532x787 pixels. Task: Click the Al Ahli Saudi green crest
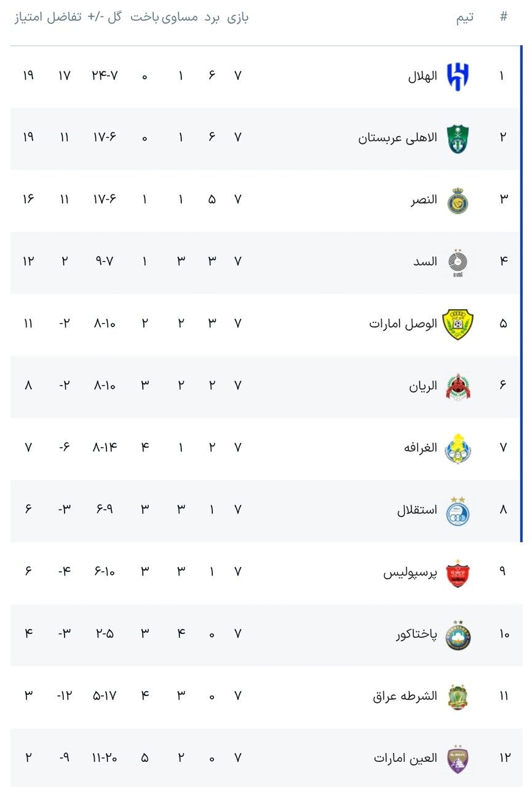tap(458, 138)
